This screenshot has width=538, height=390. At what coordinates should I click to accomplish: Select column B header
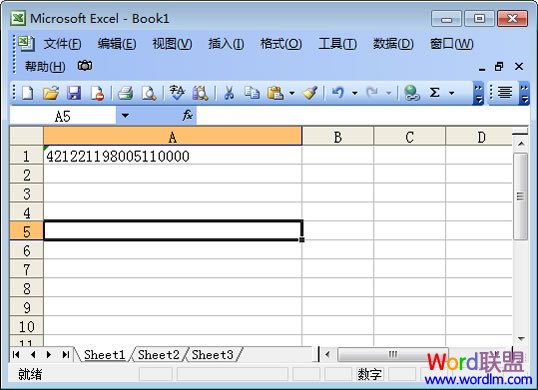point(338,137)
